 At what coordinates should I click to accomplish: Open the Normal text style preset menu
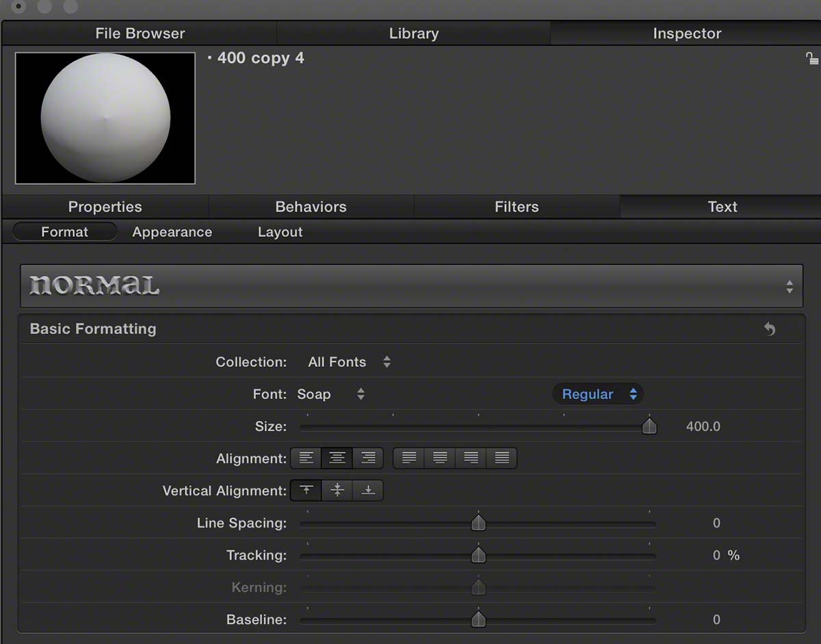(411, 286)
